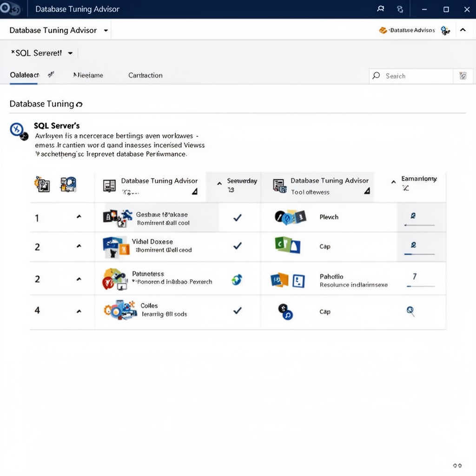Open the user account icon in title bar
The height and width of the screenshot is (476, 476).
pos(380,9)
